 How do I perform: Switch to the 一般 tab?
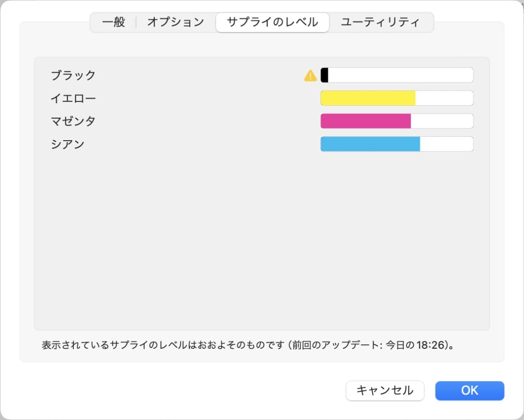[x=113, y=22]
